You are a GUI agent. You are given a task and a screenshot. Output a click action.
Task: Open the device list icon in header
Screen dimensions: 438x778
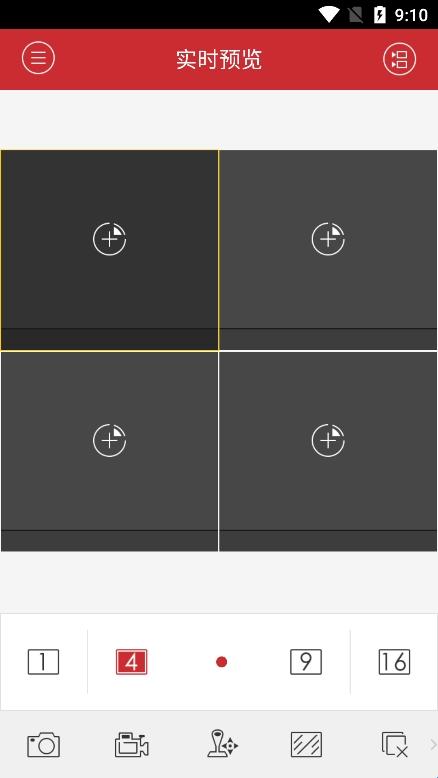click(399, 59)
